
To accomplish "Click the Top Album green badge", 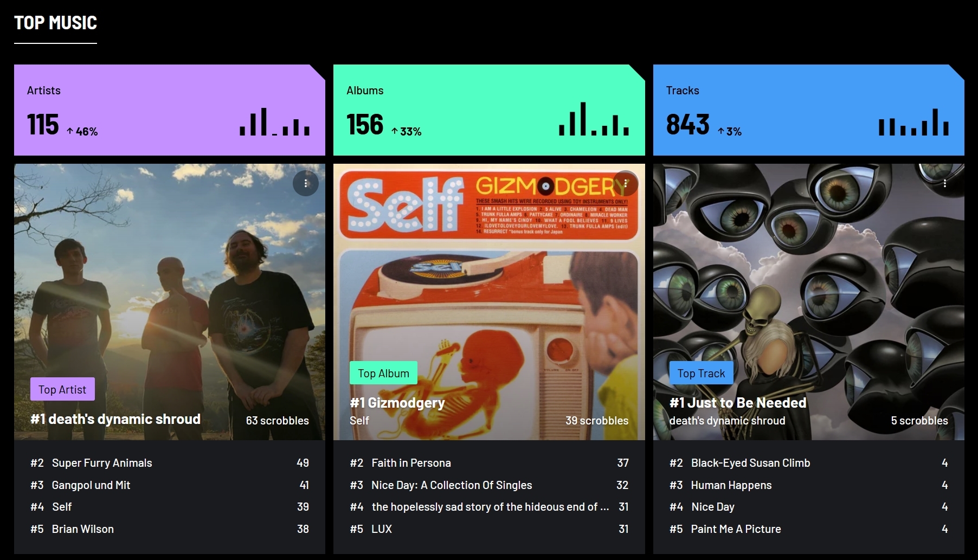I will point(383,373).
